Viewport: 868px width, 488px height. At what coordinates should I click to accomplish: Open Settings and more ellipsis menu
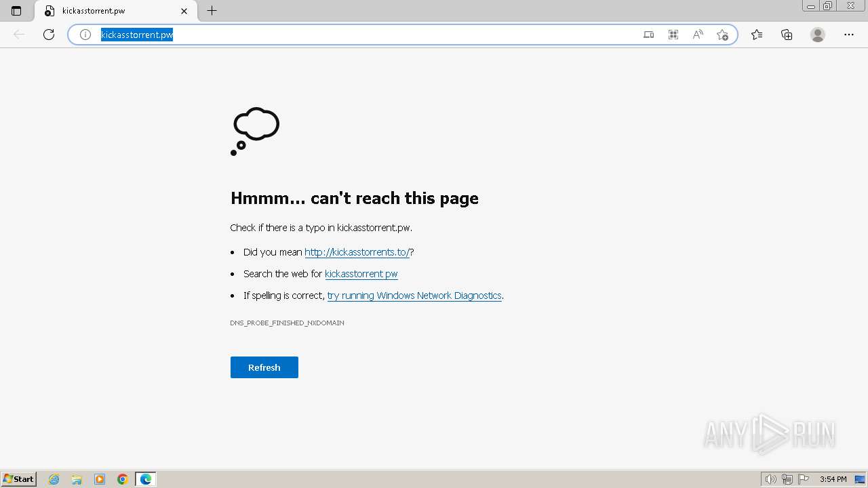[x=849, y=35]
